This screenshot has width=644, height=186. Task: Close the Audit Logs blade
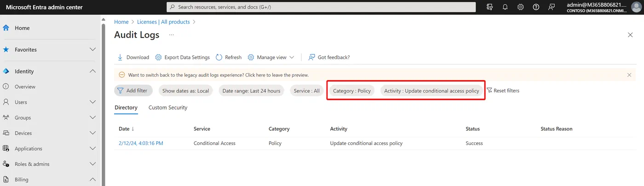click(x=630, y=35)
